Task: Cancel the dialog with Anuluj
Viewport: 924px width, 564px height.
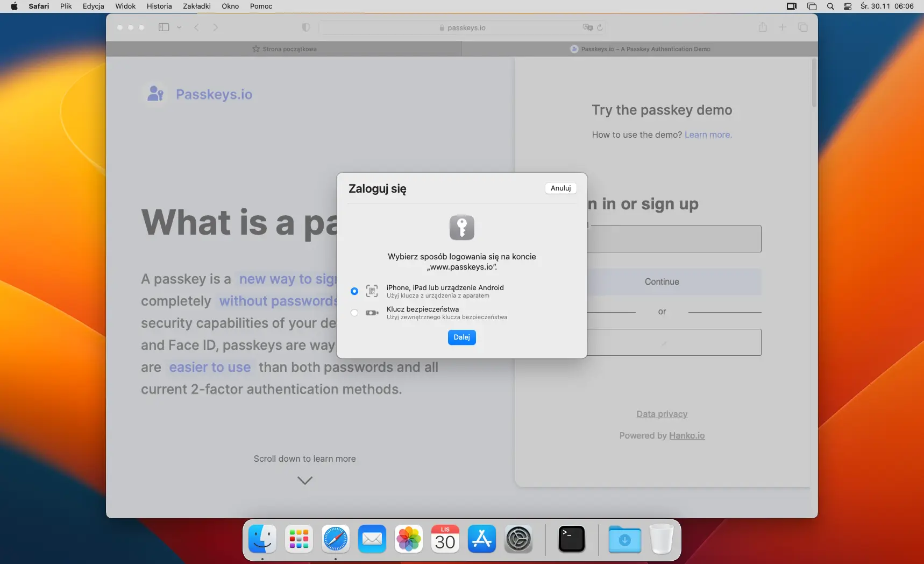Action: (560, 188)
